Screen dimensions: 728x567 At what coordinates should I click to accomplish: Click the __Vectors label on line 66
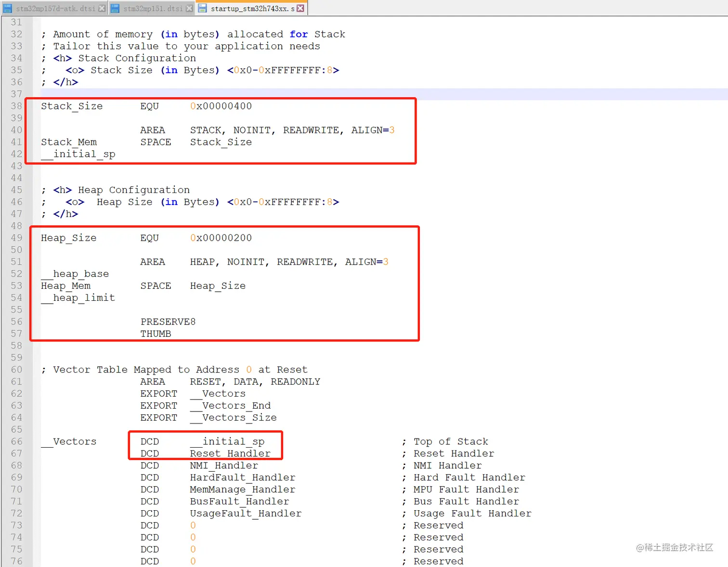coord(69,441)
